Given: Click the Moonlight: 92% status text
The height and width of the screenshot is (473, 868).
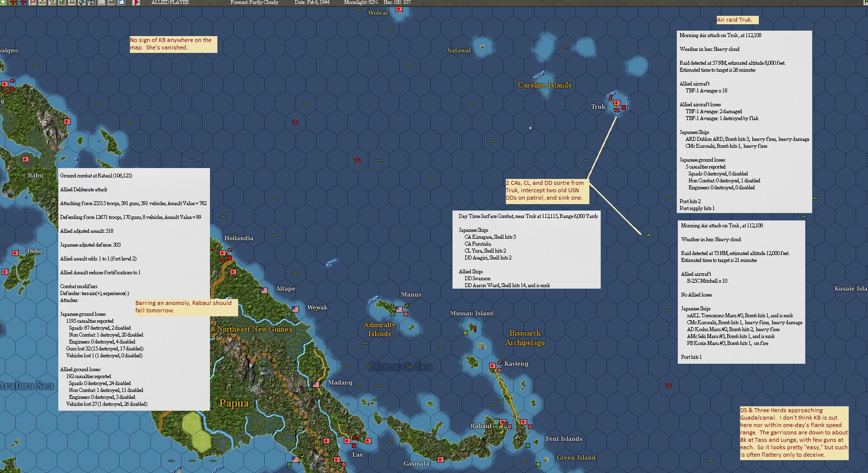Looking at the screenshot, I should [x=361, y=2].
